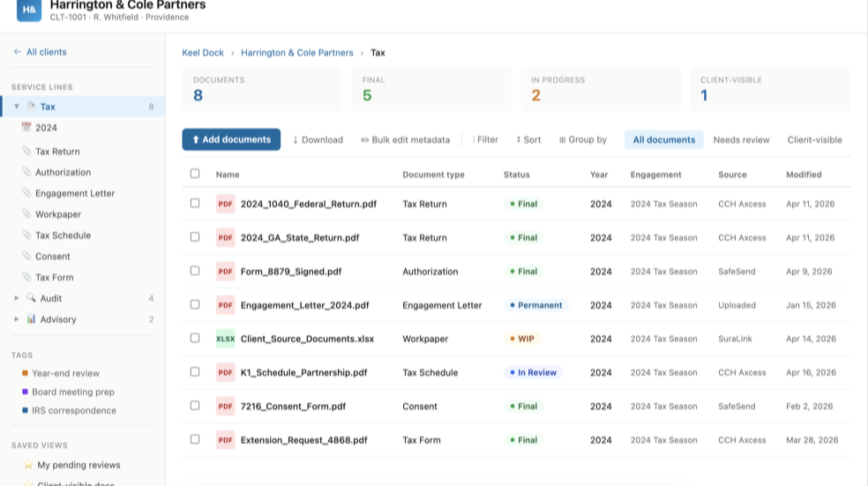868x486 pixels.
Task: Click the tag icon beside Engagement Letter
Action: [26, 192]
